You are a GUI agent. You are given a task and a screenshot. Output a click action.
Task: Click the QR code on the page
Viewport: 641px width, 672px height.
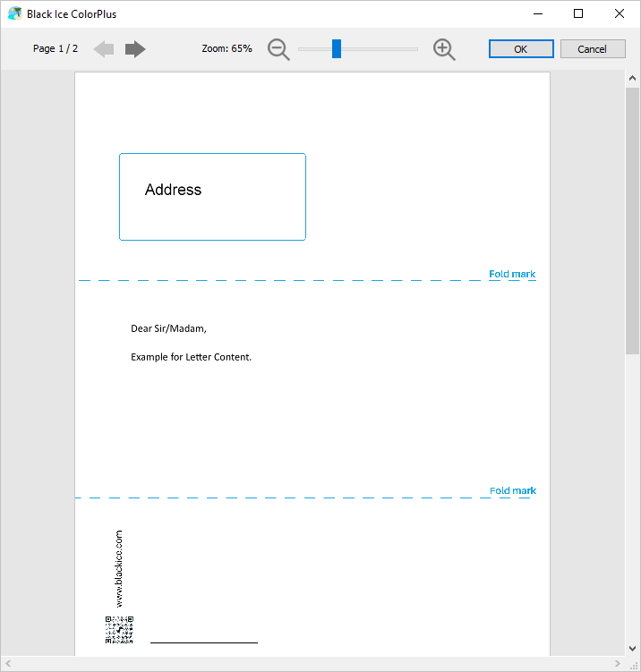click(119, 630)
